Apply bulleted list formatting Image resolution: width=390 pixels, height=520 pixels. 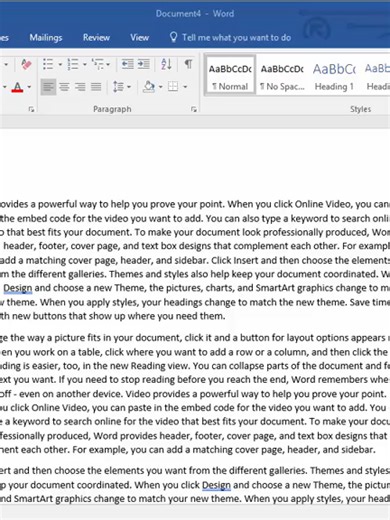click(48, 64)
